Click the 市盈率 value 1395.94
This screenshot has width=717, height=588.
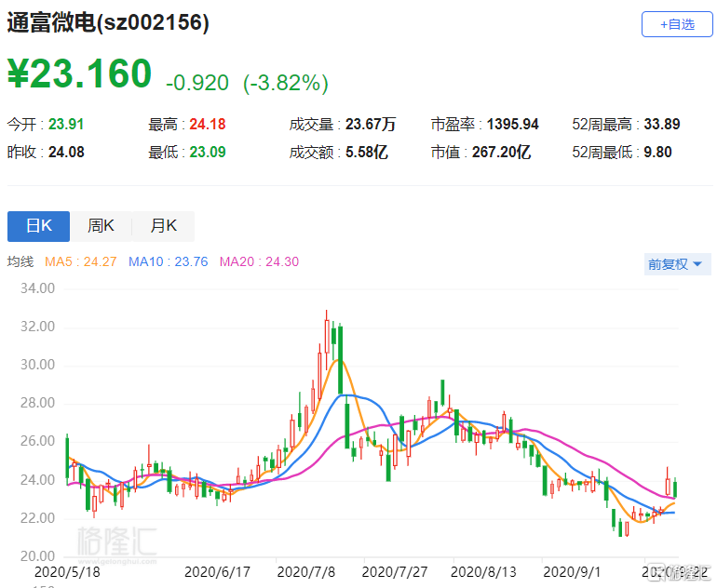pyautogui.click(x=511, y=124)
